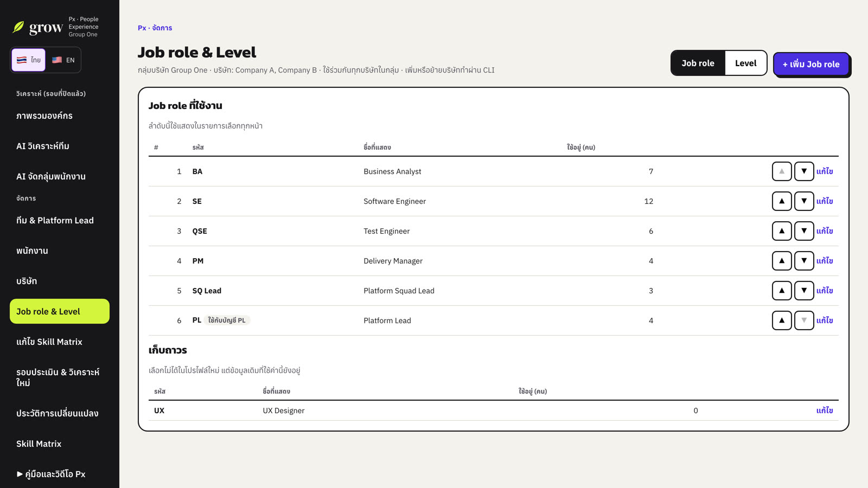Click the เพิ่ม Job role button
This screenshot has height=488, width=868.
point(811,64)
